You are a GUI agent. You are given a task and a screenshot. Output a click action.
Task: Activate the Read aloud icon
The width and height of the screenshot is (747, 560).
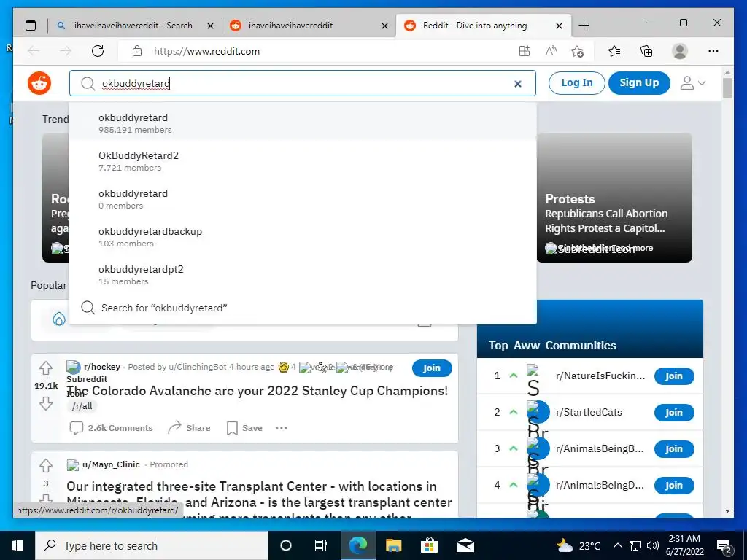point(551,51)
